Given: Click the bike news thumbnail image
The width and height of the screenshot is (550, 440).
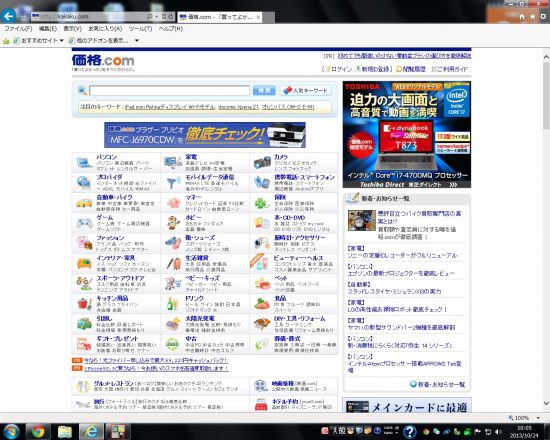Looking at the screenshot, I should pos(362,220).
